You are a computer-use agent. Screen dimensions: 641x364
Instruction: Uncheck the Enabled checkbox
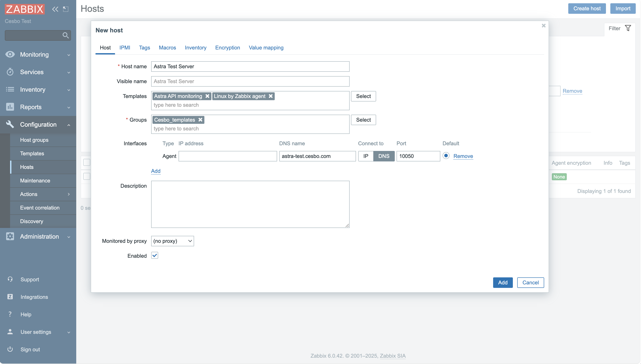(x=155, y=255)
